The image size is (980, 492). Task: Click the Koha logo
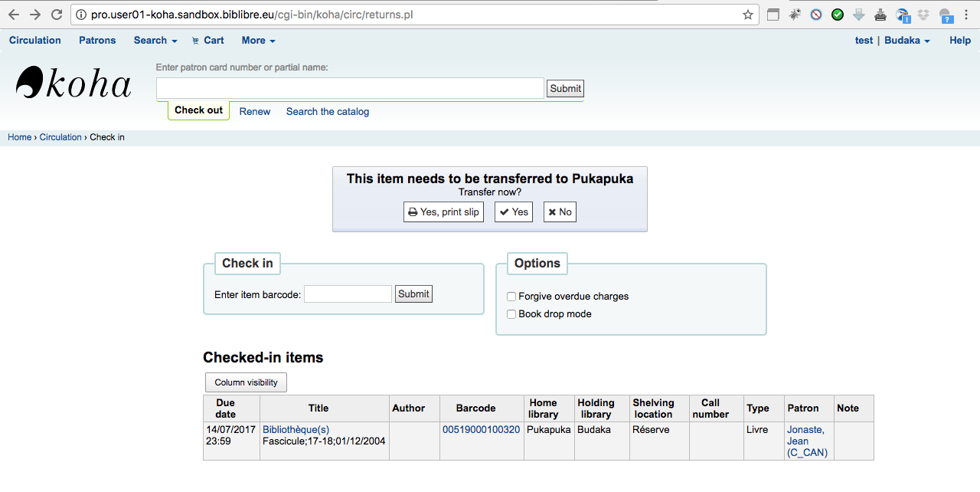tap(73, 83)
